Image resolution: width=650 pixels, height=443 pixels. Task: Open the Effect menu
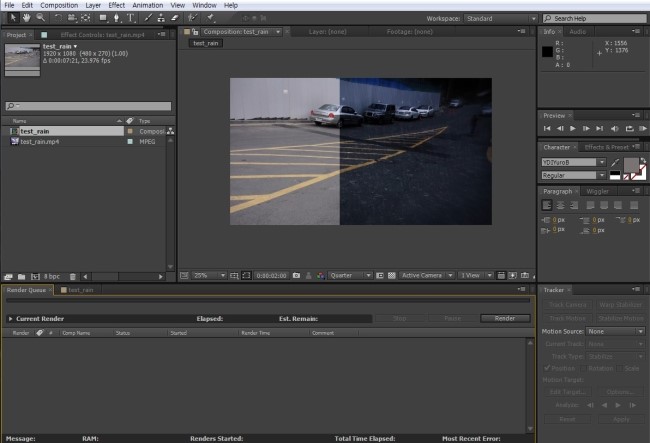click(116, 5)
